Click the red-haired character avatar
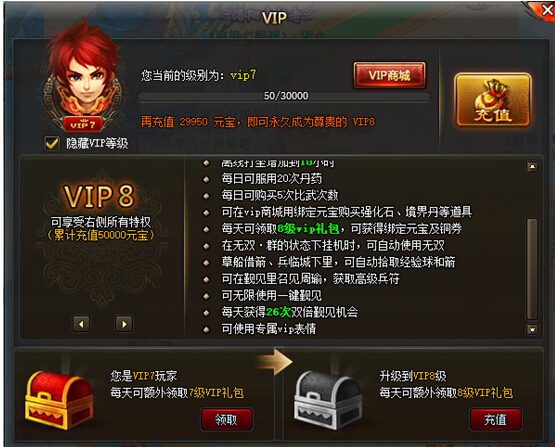The image size is (555, 447). tap(84, 71)
